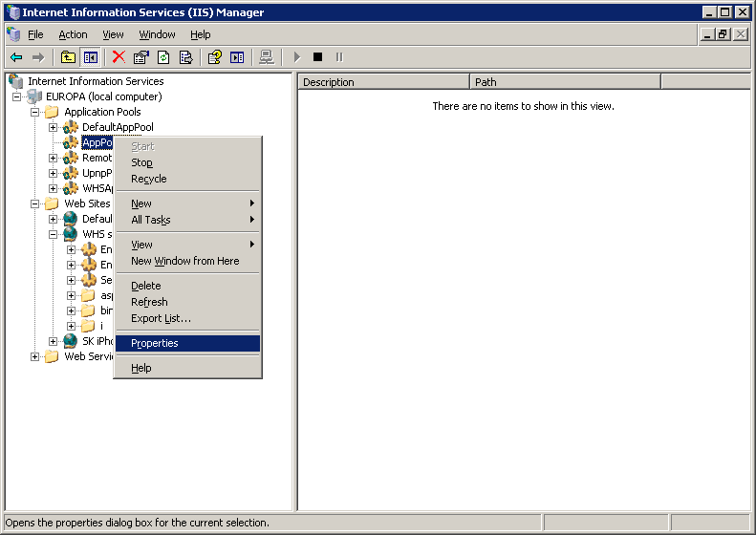The image size is (756, 535).
Task: Click the Refresh toolbar icon
Action: pos(163,57)
